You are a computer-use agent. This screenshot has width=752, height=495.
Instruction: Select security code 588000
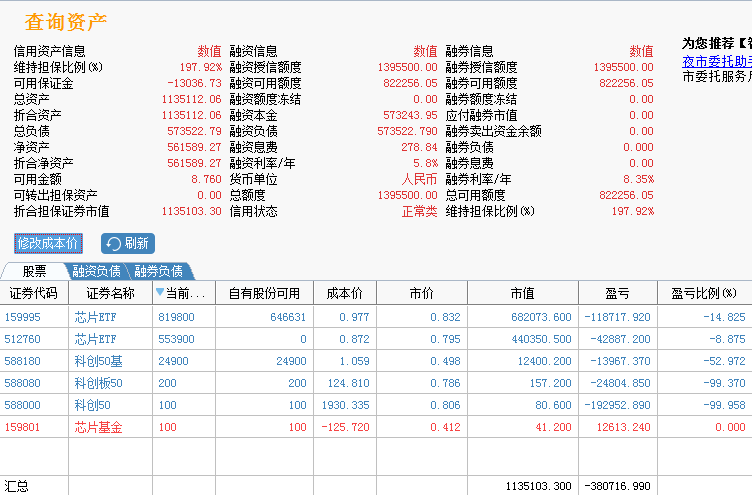[x=23, y=405]
